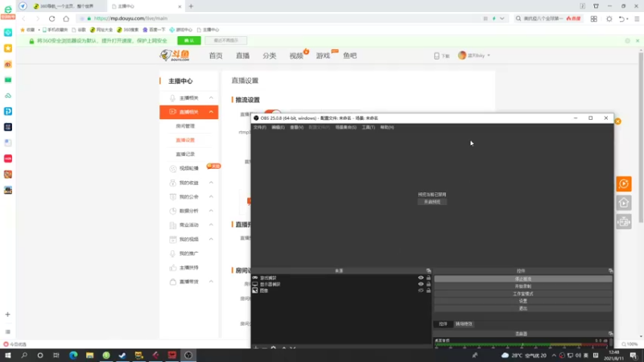Screen dimensions: 644x362
Task: Pop out the 来源 dock panel
Action: click(428, 271)
